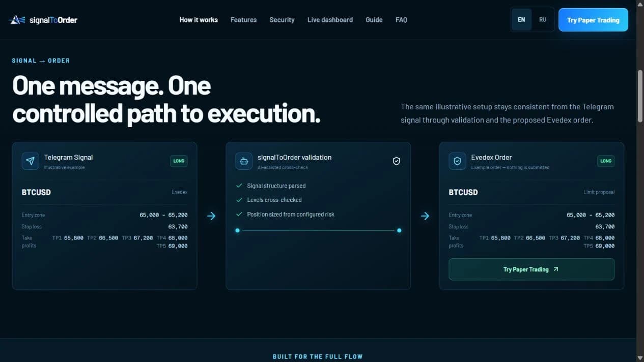Click the signalToOrder logo icon
Image resolution: width=644 pixels, height=362 pixels.
pos(17,20)
